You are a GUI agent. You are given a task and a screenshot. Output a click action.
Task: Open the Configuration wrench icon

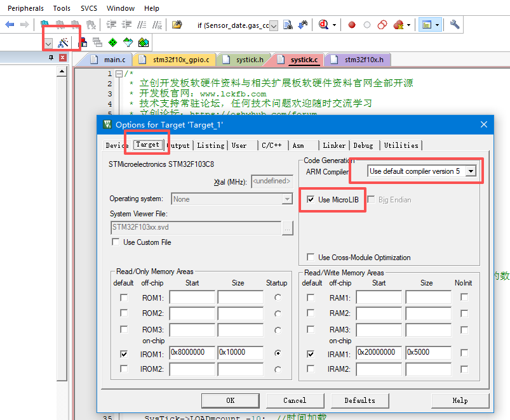click(455, 25)
